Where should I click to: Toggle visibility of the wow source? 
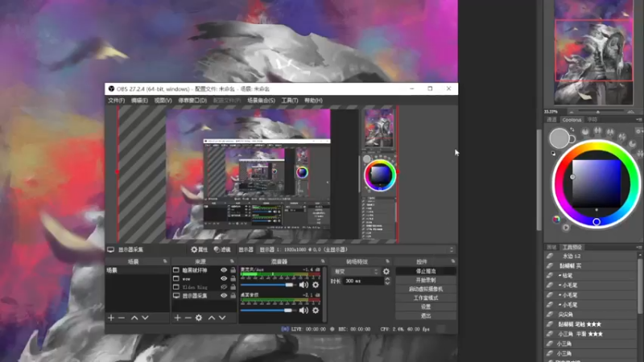pyautogui.click(x=224, y=278)
